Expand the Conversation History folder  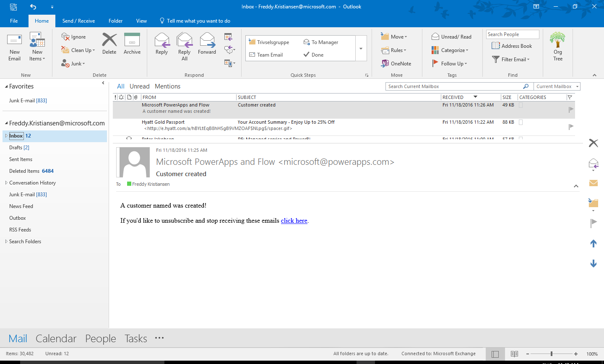[x=6, y=183]
